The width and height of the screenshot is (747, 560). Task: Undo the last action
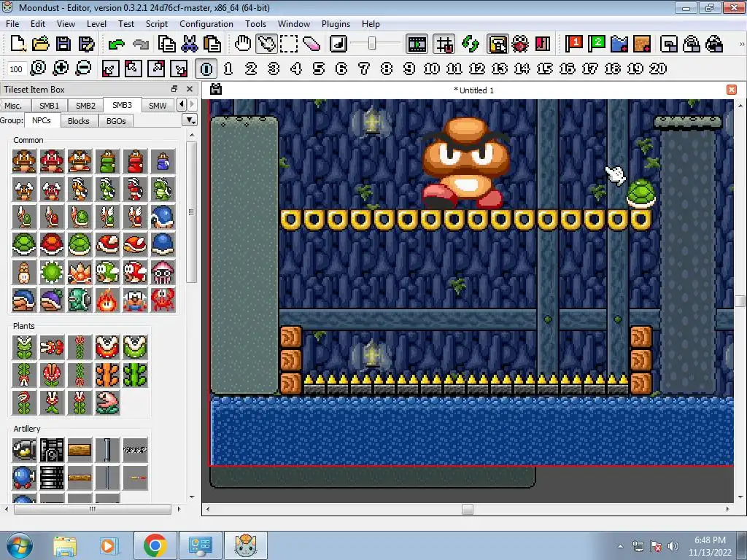click(116, 44)
